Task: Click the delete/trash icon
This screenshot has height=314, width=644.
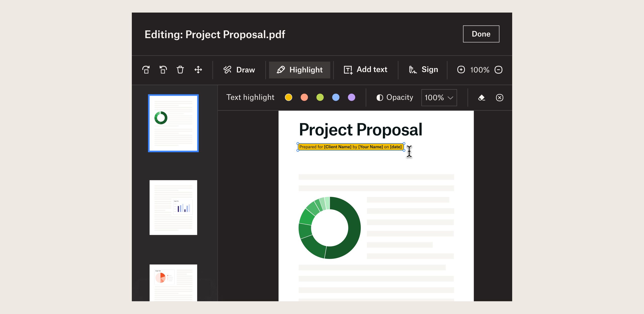Action: click(x=179, y=69)
